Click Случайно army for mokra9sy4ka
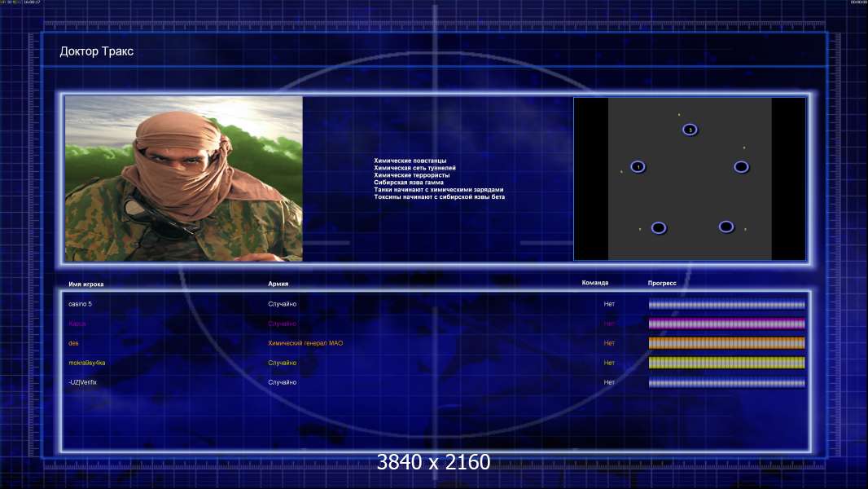The width and height of the screenshot is (868, 489). tap(283, 363)
